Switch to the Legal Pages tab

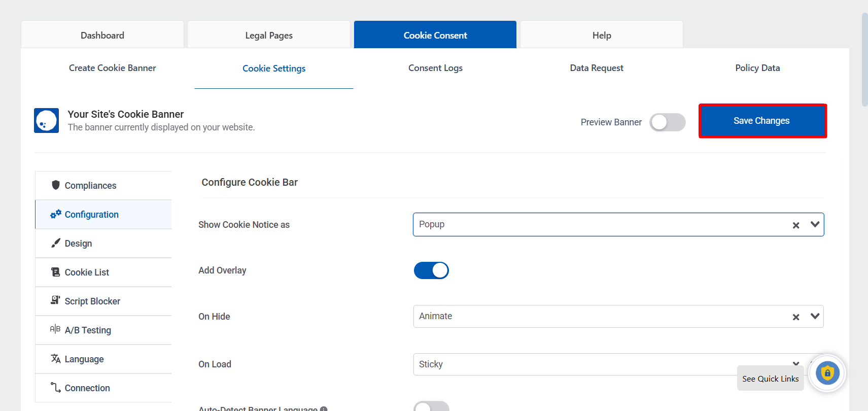[x=269, y=35]
